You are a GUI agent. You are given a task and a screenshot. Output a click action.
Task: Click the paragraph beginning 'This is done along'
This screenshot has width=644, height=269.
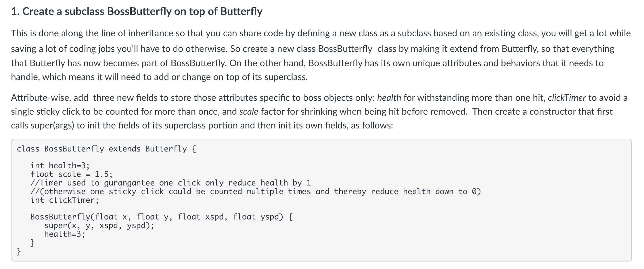coord(321,55)
